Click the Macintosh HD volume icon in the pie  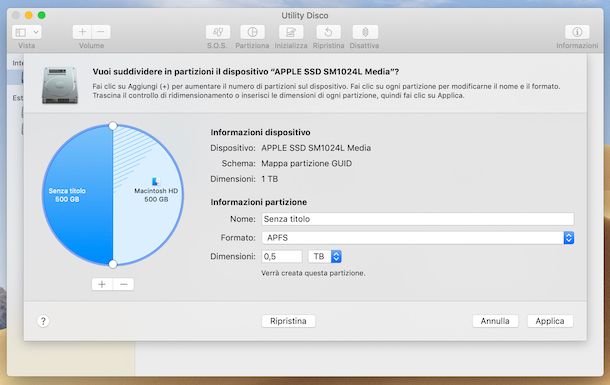tap(155, 181)
